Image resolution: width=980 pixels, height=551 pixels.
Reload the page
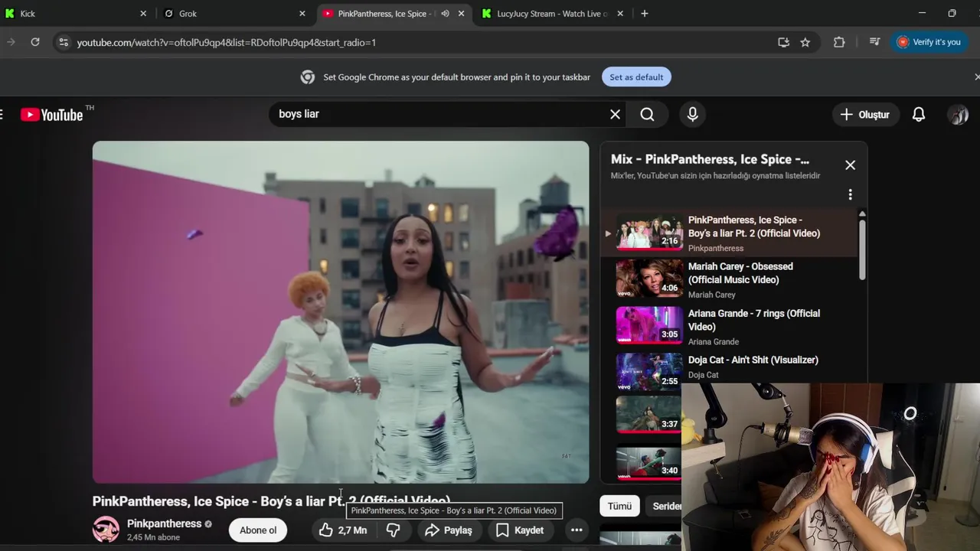pyautogui.click(x=35, y=42)
